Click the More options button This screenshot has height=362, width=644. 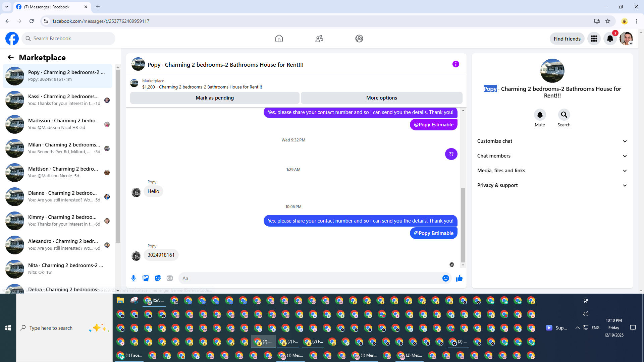pyautogui.click(x=381, y=98)
